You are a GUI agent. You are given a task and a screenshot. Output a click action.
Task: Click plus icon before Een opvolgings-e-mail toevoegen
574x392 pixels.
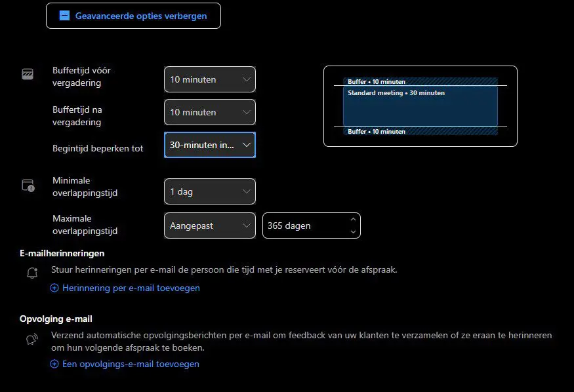(x=54, y=364)
